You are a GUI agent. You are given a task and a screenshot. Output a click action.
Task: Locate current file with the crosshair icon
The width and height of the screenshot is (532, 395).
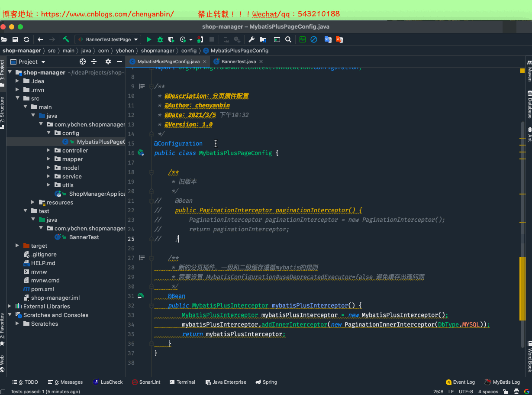tap(83, 62)
